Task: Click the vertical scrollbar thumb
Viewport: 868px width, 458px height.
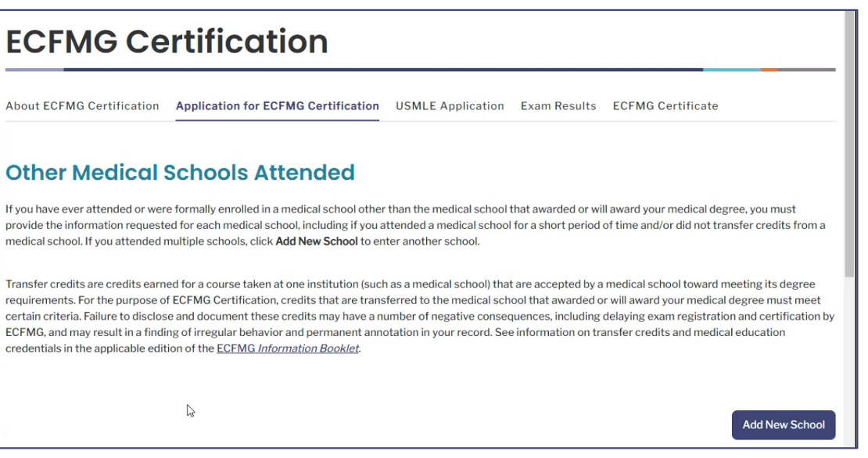Action: coord(850,144)
